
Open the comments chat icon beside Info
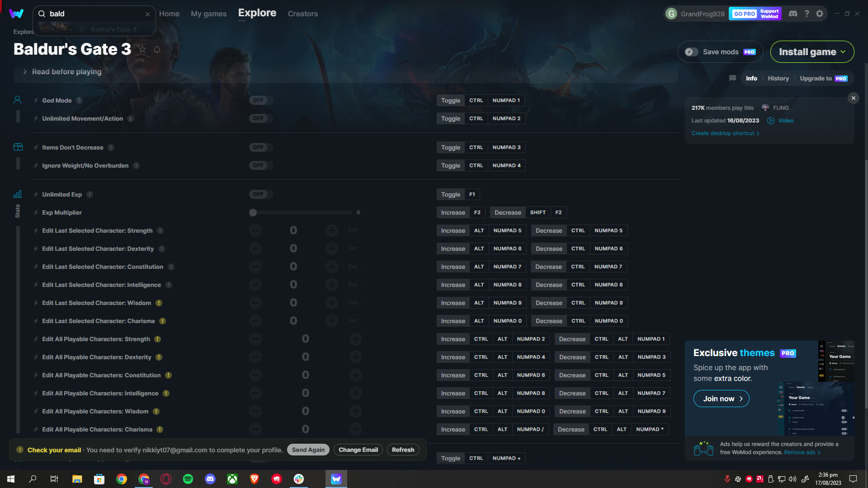pos(732,78)
